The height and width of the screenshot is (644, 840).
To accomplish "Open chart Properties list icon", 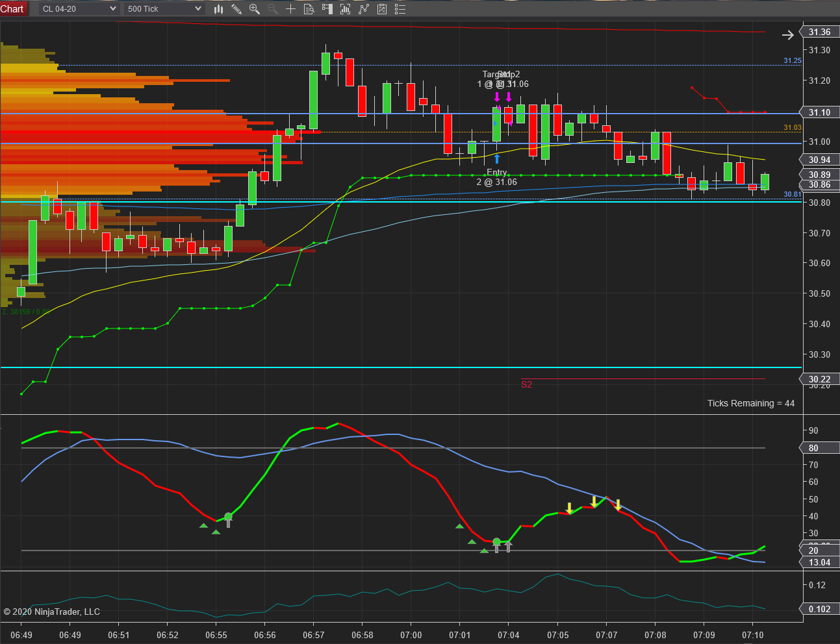I will pos(400,8).
